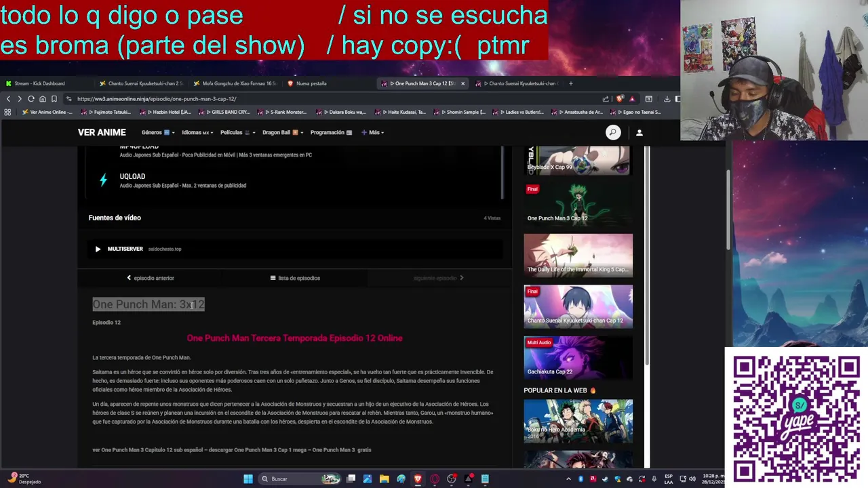The width and height of the screenshot is (868, 488).
Task: Reload the page with the refresh icon
Action: (x=31, y=99)
